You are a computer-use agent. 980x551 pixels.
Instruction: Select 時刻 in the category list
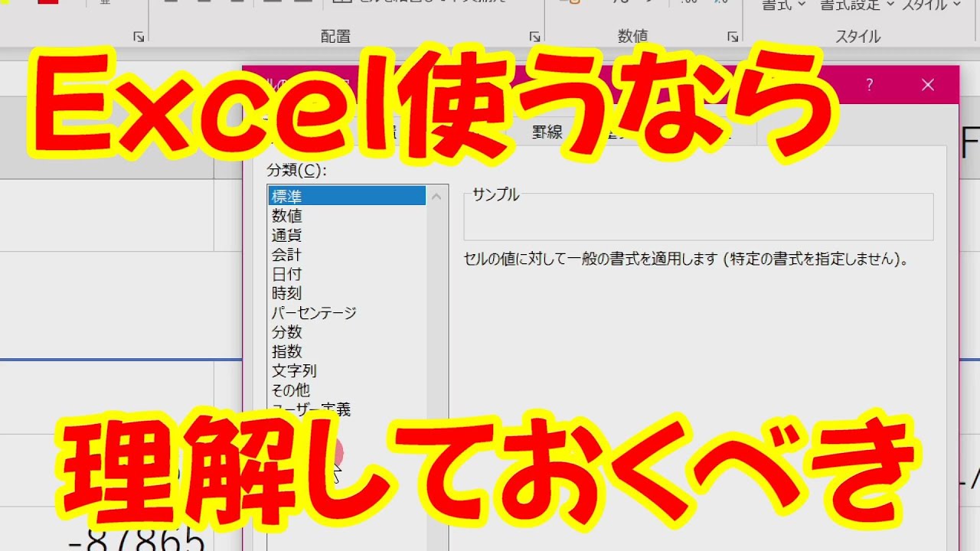(347, 293)
